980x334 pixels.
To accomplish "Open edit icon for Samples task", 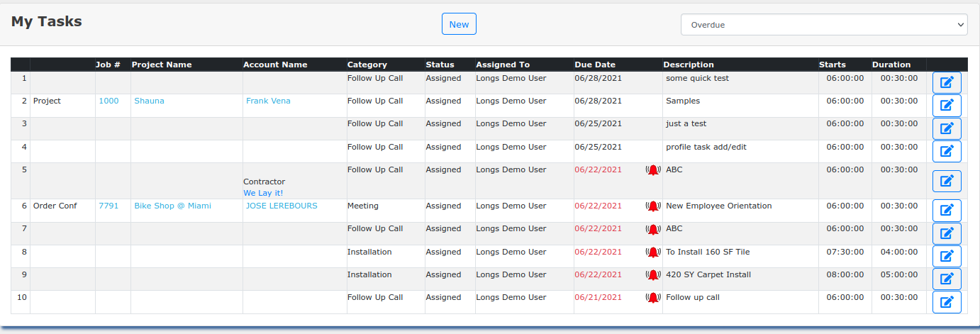I will point(947,106).
